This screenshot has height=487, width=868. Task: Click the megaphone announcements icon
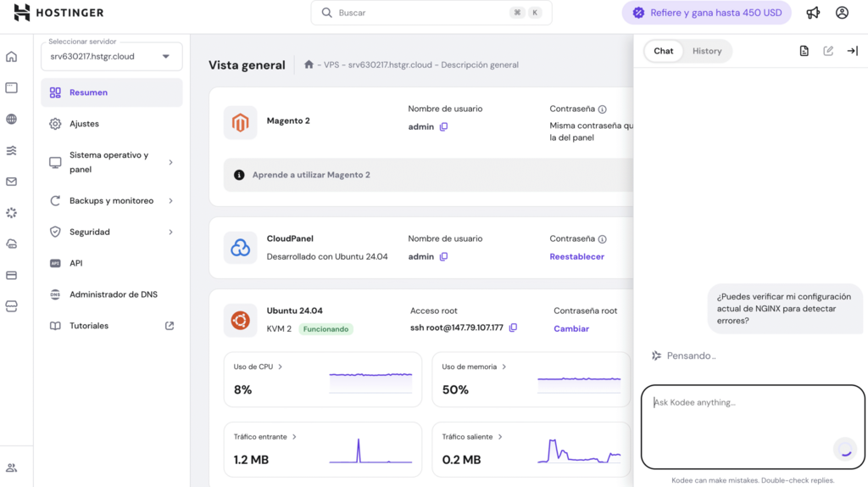point(813,13)
